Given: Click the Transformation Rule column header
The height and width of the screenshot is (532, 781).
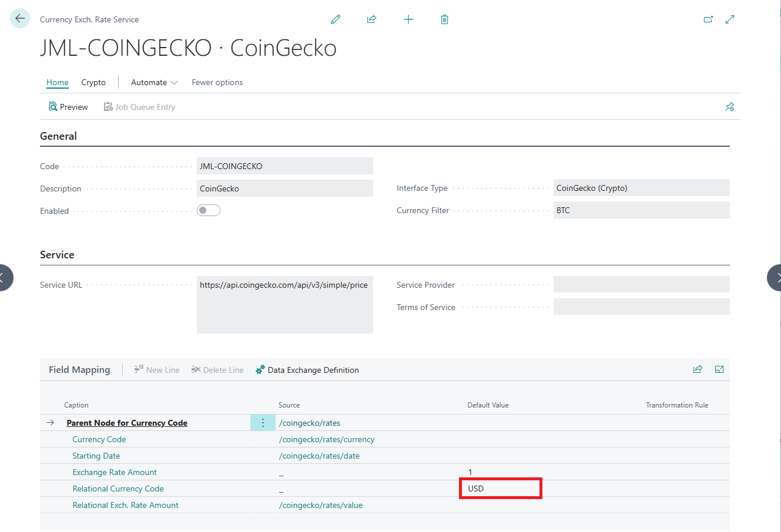Looking at the screenshot, I should tap(677, 405).
